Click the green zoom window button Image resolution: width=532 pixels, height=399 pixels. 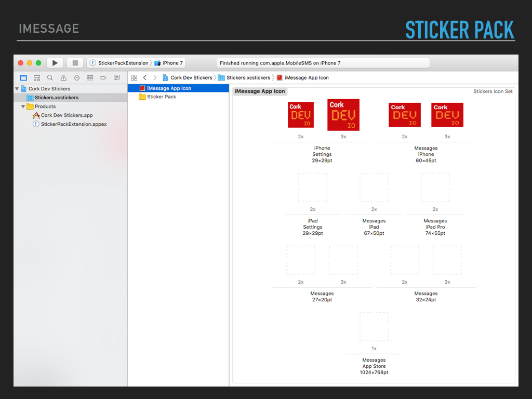38,63
